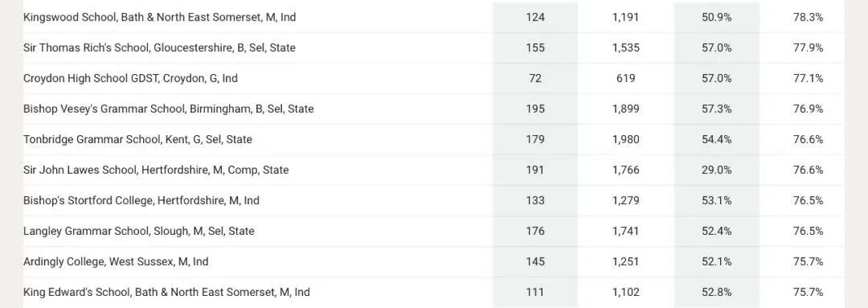This screenshot has height=308, width=868.
Task: Click the 133 value for Bishop's Stortford College
Action: (535, 200)
